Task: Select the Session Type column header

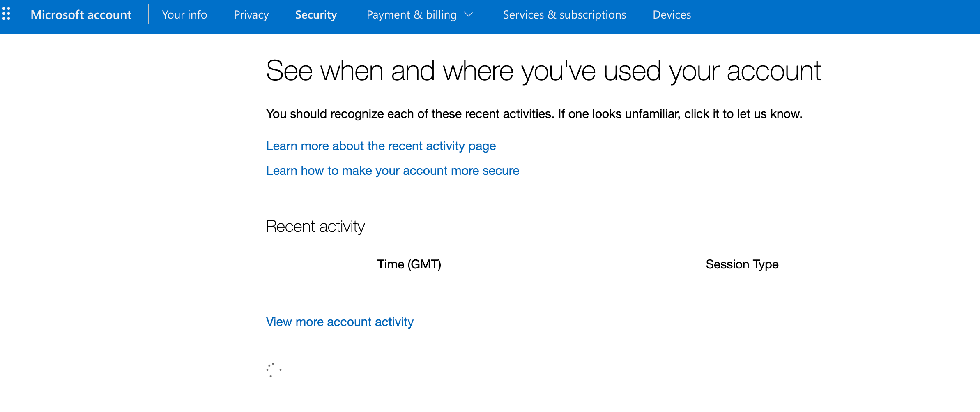Action: [742, 264]
